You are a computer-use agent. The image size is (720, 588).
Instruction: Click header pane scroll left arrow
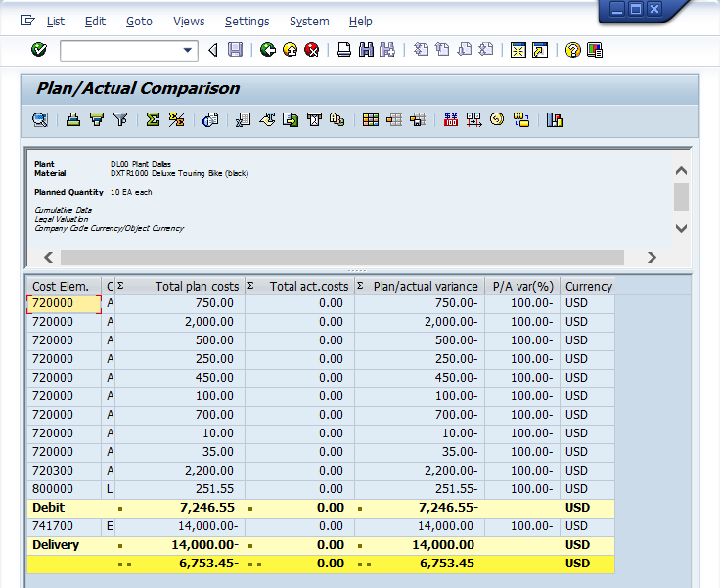click(49, 257)
